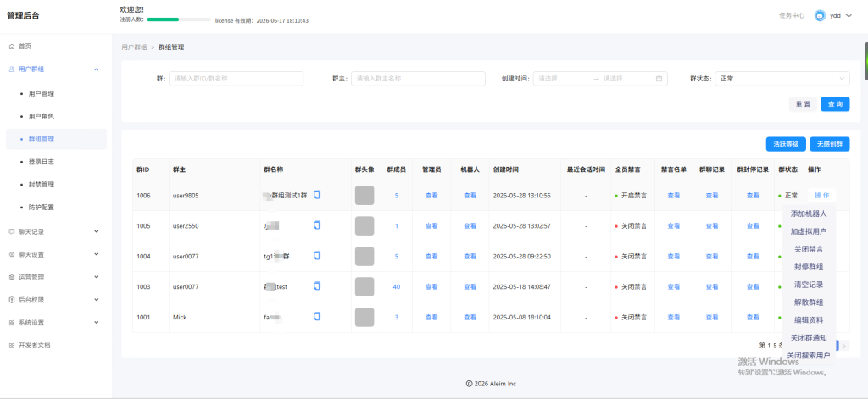Expand the 后台权限 sidebar section chevron
Screen dimensions: 868x399
(97, 300)
